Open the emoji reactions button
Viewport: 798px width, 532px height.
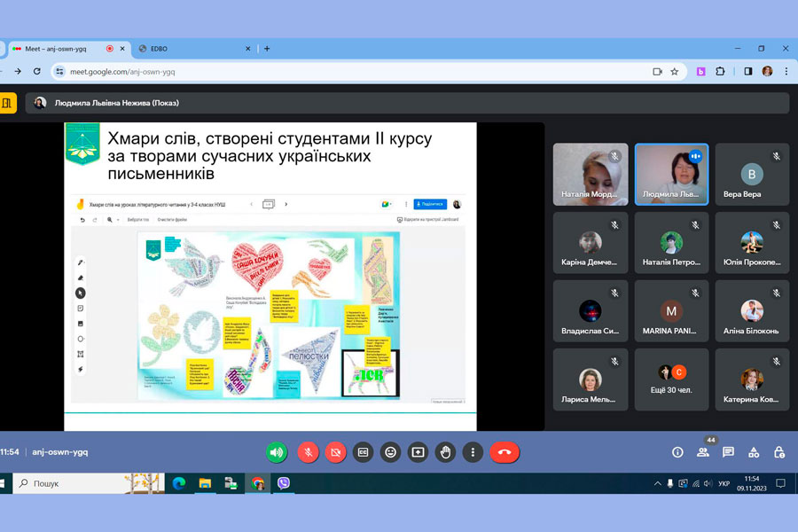pyautogui.click(x=390, y=452)
